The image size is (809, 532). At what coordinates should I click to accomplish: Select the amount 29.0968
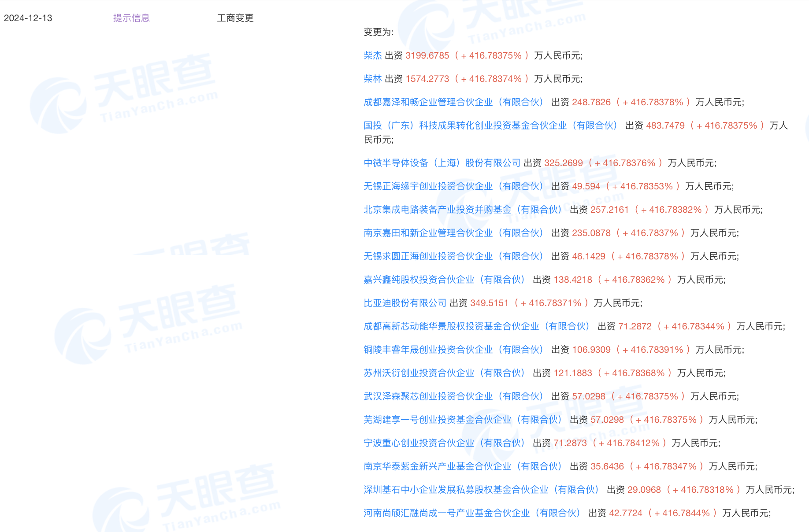(x=644, y=490)
